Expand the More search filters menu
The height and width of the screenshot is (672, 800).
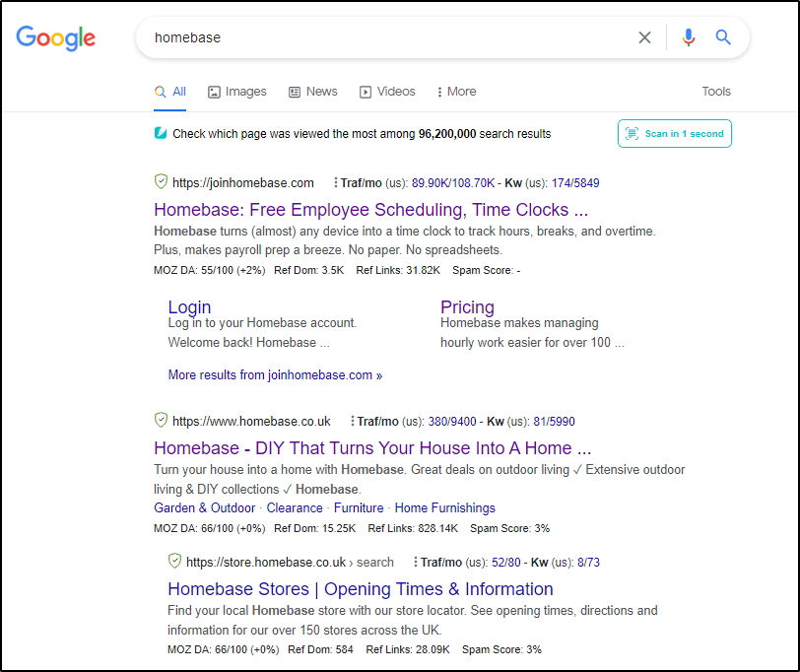(x=456, y=92)
